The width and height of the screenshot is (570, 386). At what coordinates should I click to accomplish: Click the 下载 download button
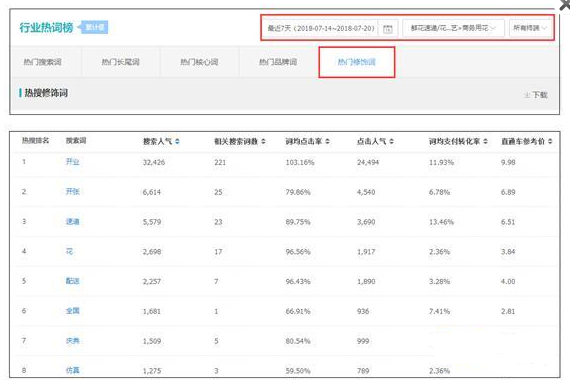click(x=536, y=95)
